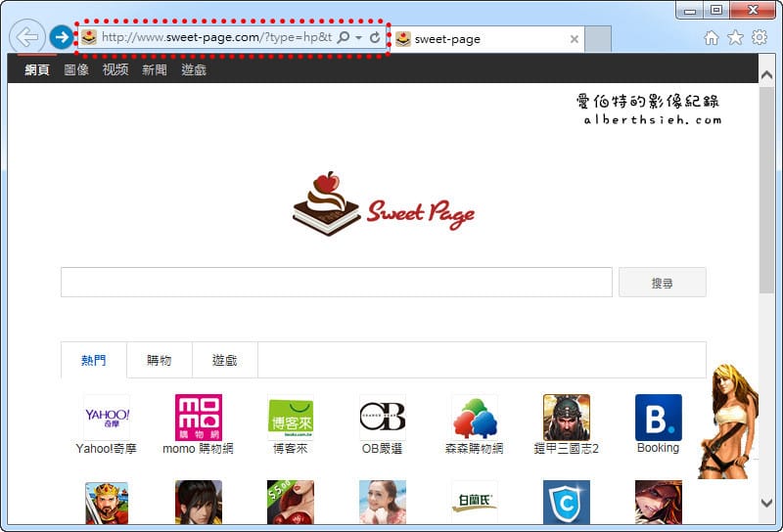Maximize the browser window
Screen dimensions: 783x532
point(716,10)
